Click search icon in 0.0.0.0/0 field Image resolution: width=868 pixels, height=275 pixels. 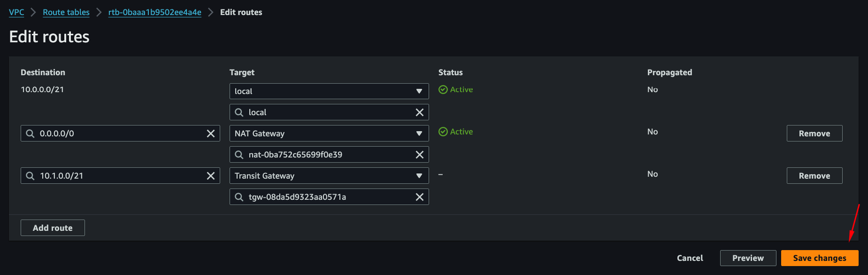coord(31,134)
